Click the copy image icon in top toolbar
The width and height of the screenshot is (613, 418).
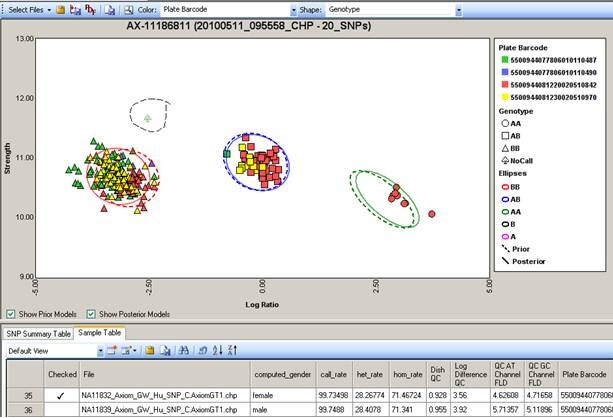pyautogui.click(x=110, y=10)
